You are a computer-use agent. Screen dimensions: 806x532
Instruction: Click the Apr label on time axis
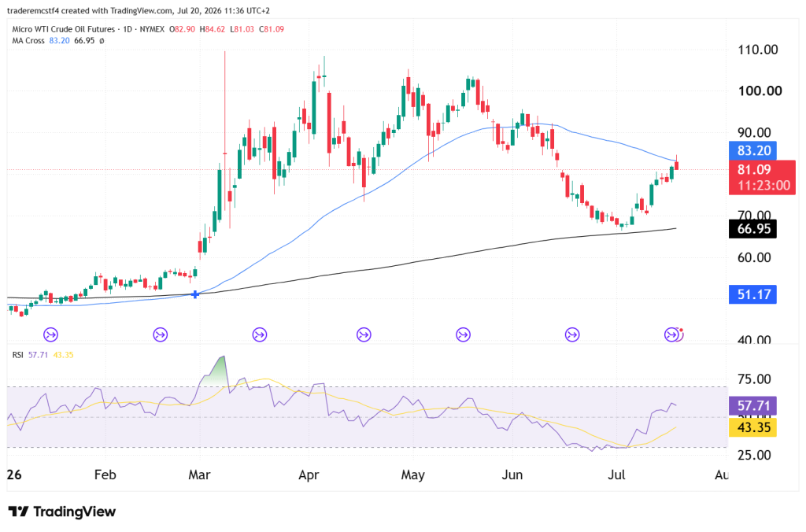(x=309, y=475)
